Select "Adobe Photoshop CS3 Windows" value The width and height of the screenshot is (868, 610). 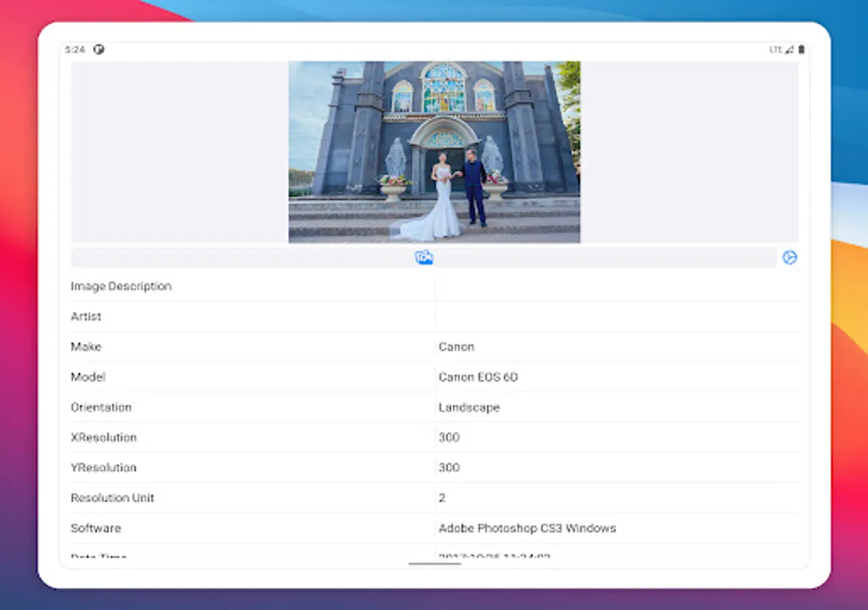tap(528, 528)
